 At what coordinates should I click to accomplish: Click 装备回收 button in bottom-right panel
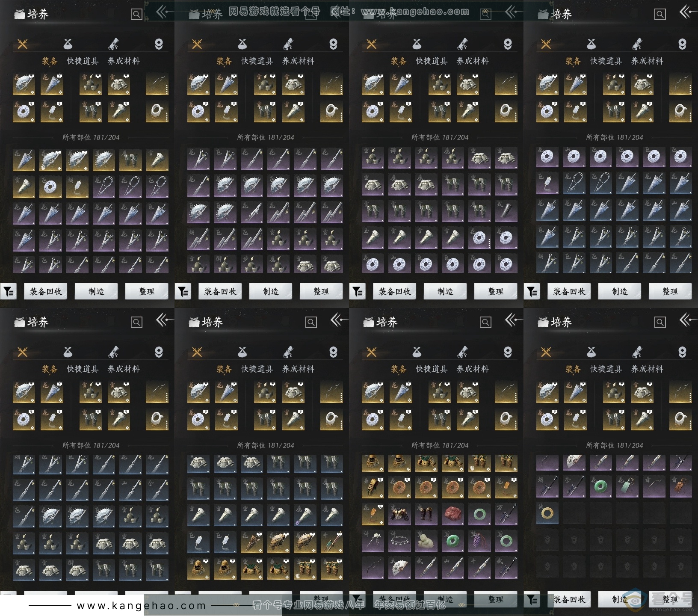[569, 600]
